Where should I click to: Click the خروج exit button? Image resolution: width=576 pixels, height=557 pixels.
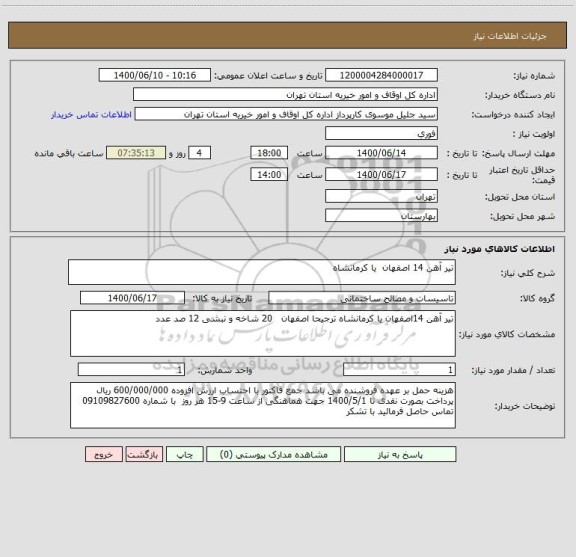click(104, 454)
